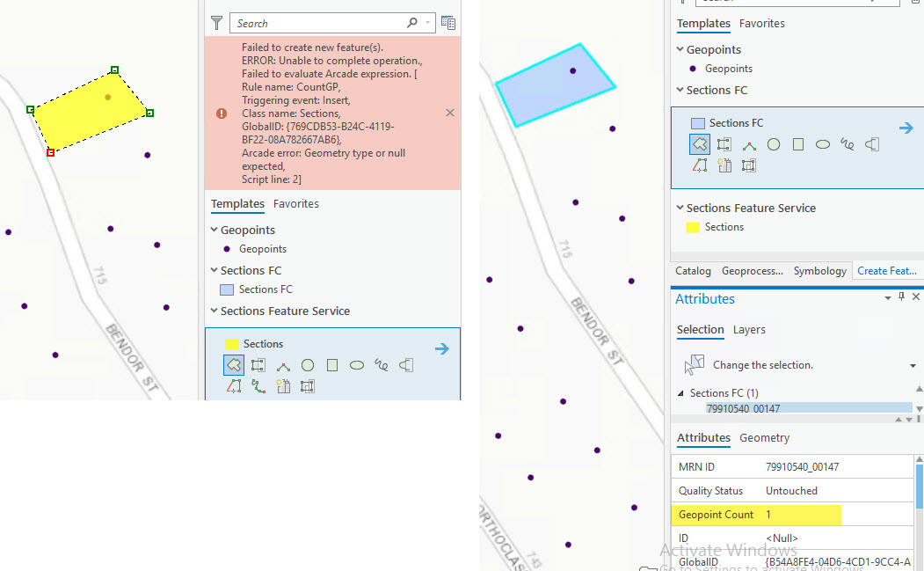
Task: Open Favorites tab below the error message
Action: coord(295,204)
